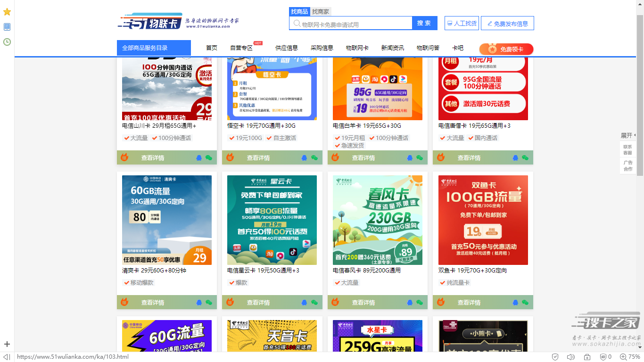Add a sidebar item with plus icon
The image size is (644, 362).
tap(7, 344)
